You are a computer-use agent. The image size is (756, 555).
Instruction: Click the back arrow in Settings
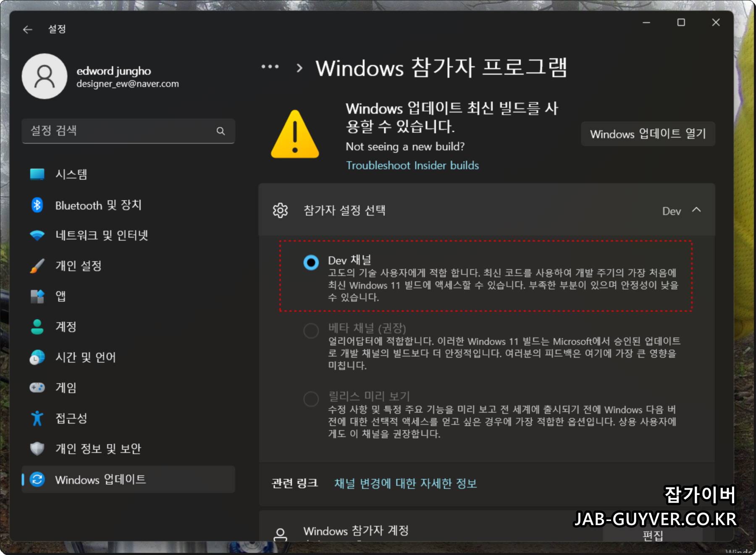coord(28,29)
